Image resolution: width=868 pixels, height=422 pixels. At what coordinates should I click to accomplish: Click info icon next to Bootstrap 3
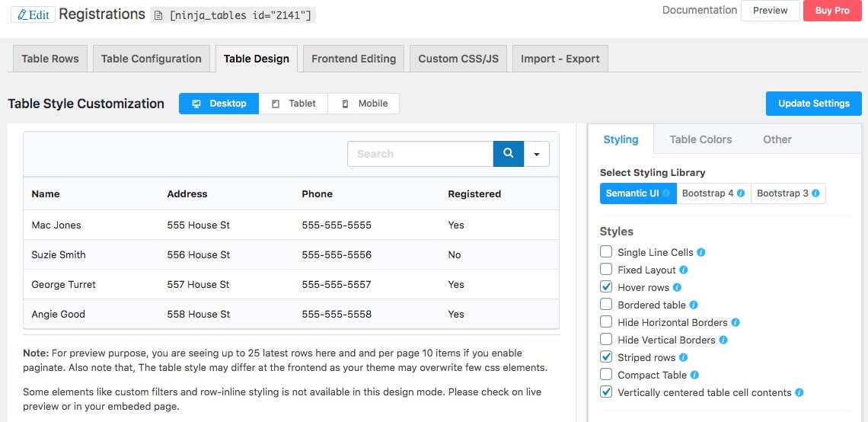815,193
